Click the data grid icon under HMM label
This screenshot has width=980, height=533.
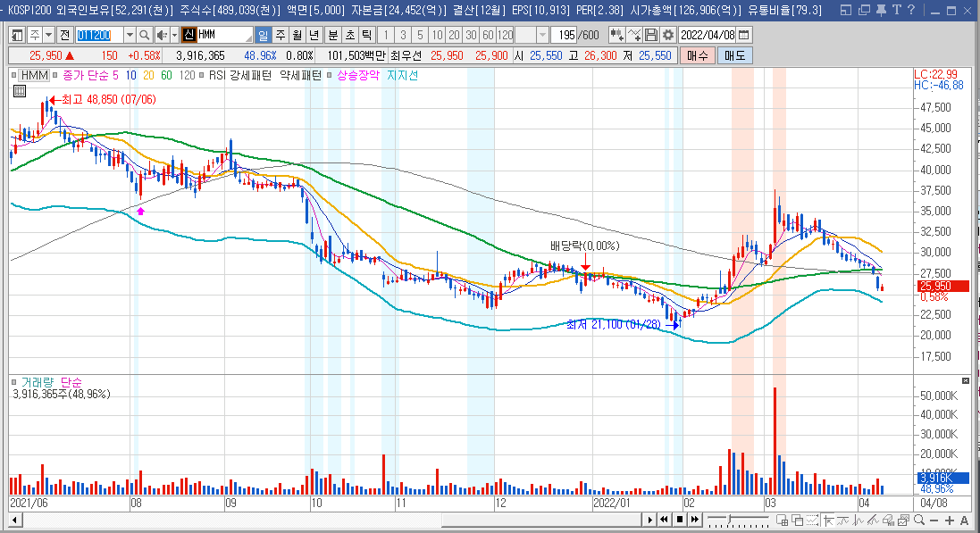(20, 91)
